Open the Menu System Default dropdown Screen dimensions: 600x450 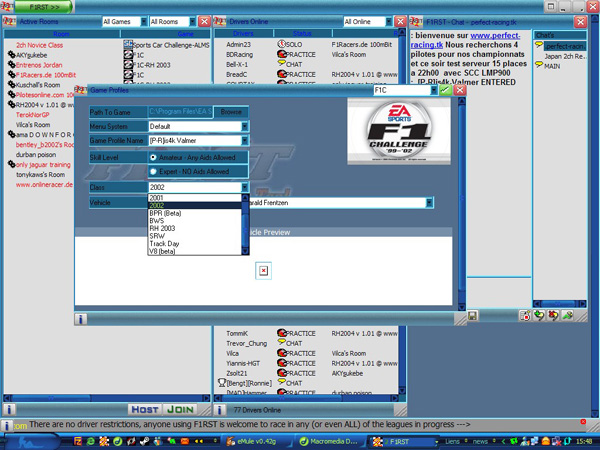point(245,126)
